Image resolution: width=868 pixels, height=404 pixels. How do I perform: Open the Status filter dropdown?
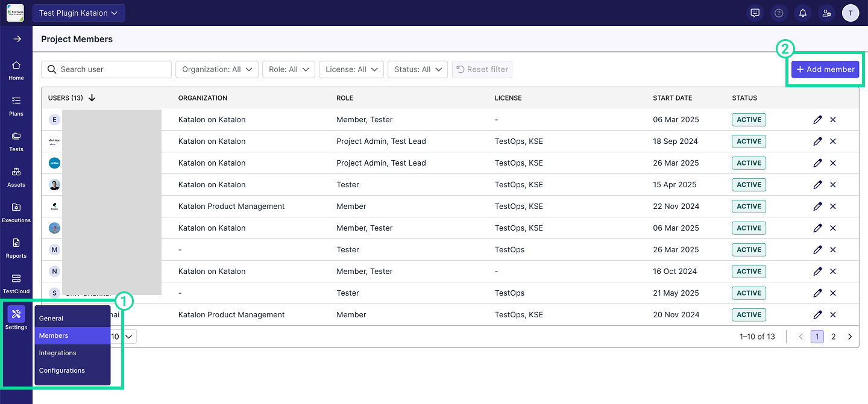tap(418, 69)
